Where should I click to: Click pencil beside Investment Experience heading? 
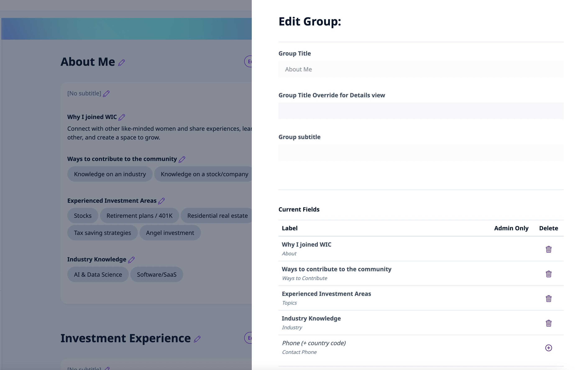coord(197,339)
